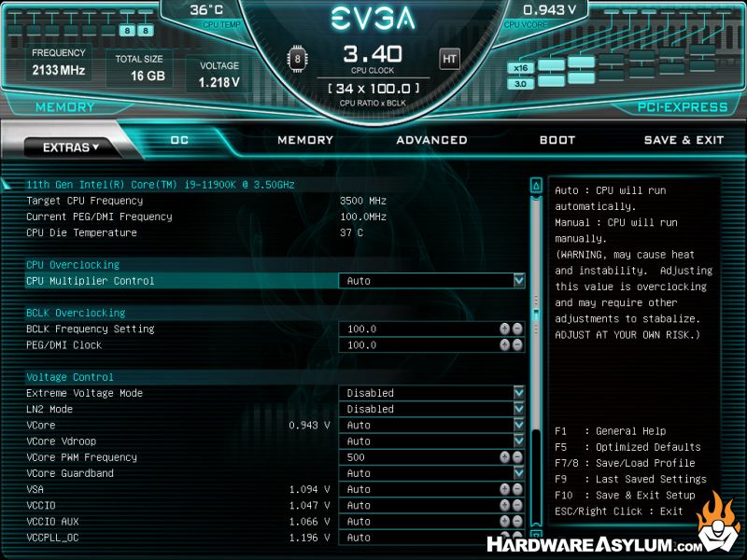Increase VCCIO voltage with plus icon
747x560 pixels.
(505, 505)
